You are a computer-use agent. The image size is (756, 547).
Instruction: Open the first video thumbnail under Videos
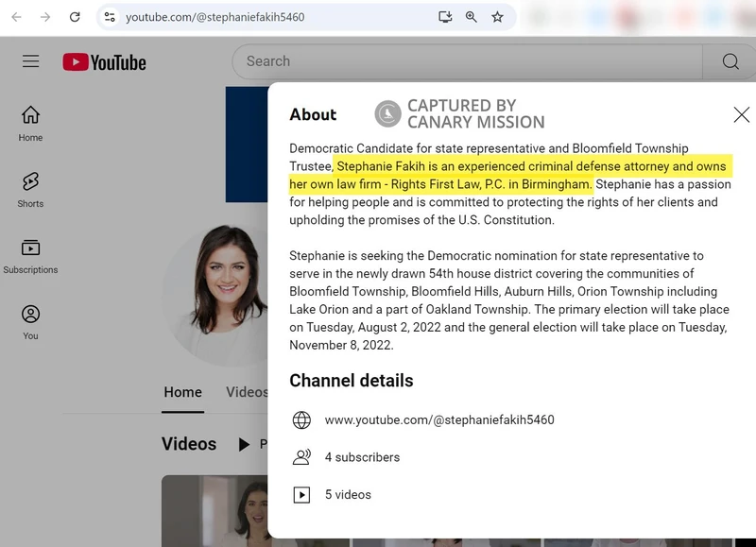pyautogui.click(x=215, y=511)
